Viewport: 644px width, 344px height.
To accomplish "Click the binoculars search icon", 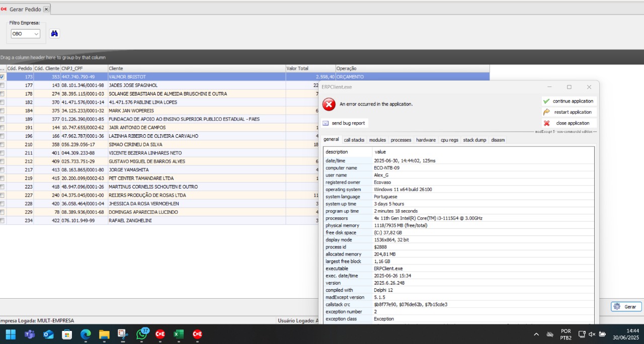I will point(55,34).
